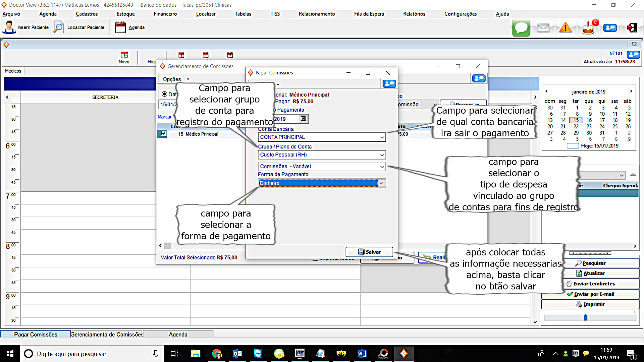The width and height of the screenshot is (644, 362).
Task: Open the warning alert triangle icon
Action: 566,28
